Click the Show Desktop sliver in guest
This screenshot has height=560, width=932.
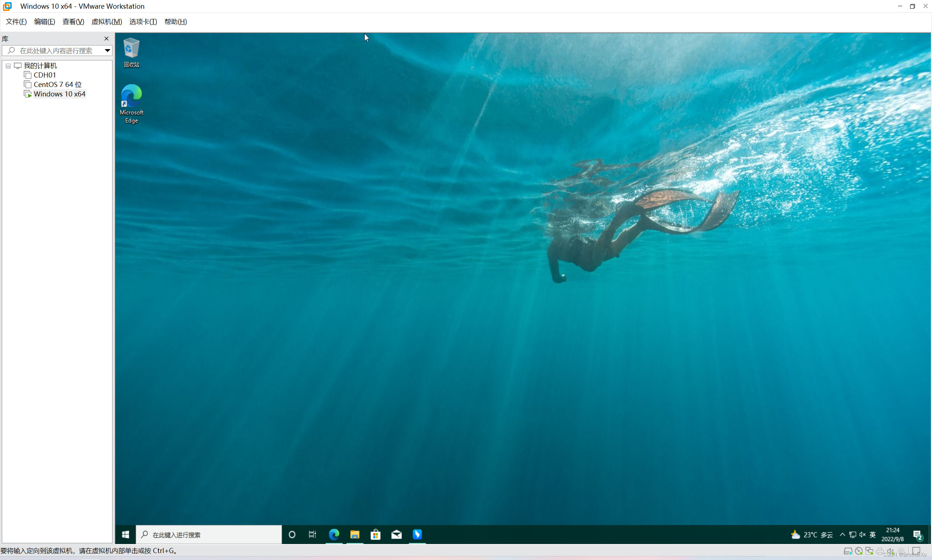point(929,534)
